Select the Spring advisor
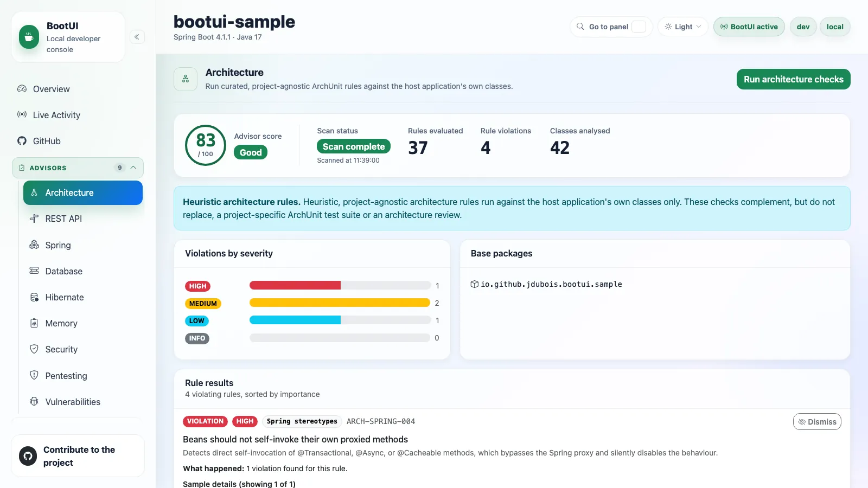This screenshot has height=488, width=868. click(83, 245)
